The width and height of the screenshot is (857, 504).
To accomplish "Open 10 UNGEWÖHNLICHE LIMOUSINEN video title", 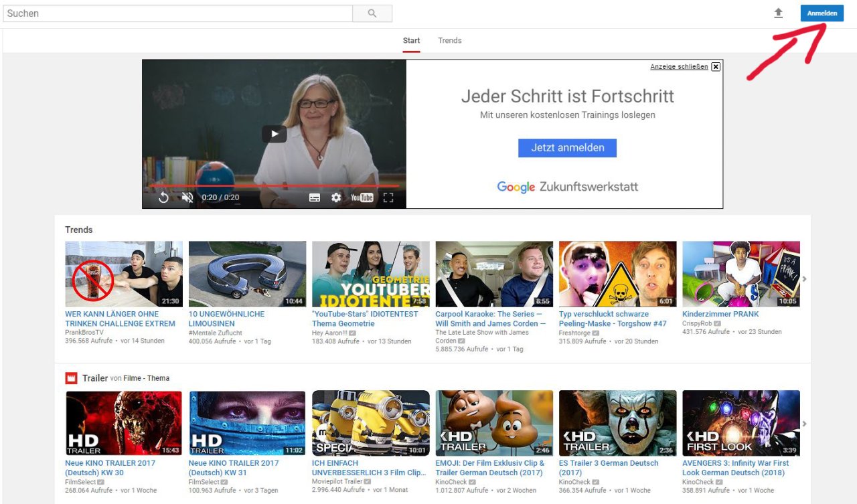I will (226, 319).
